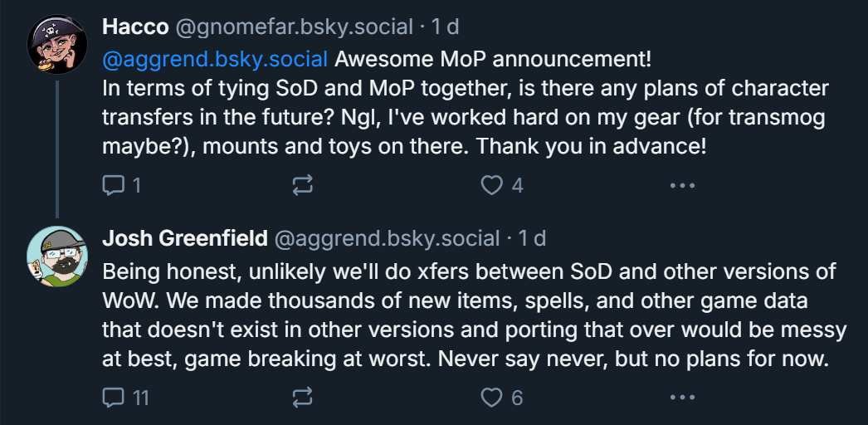Repost Josh Greenfield's reply
868x425 pixels.
pos(302,398)
